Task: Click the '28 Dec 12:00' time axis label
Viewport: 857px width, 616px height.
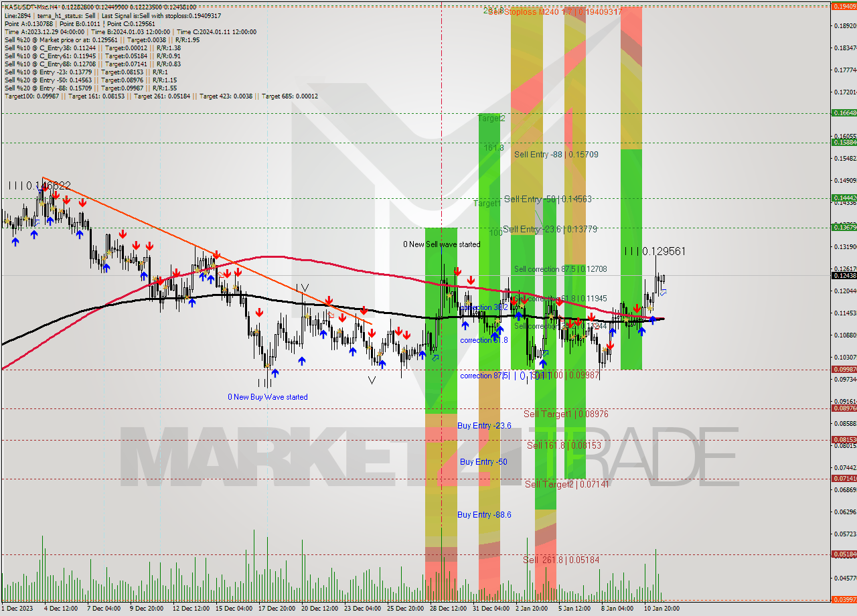Action: pyautogui.click(x=448, y=609)
